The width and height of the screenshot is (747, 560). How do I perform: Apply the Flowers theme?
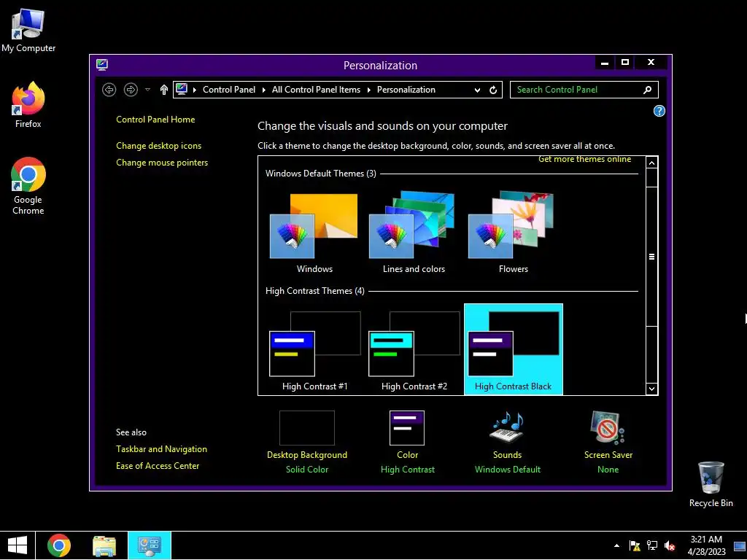click(513, 233)
